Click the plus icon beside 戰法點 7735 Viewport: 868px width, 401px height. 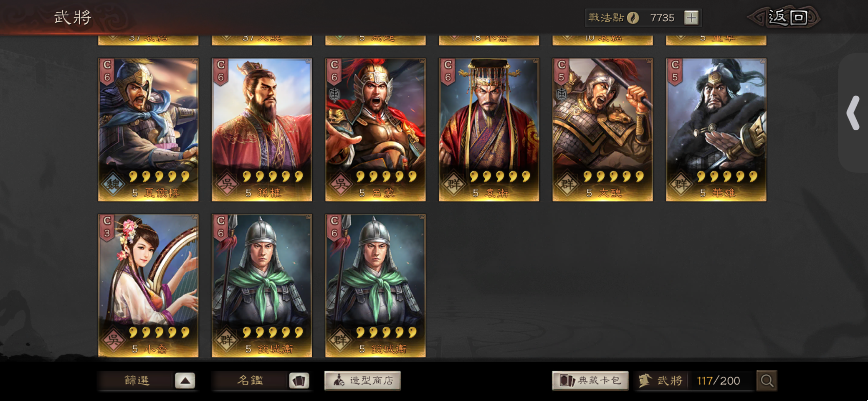(691, 18)
